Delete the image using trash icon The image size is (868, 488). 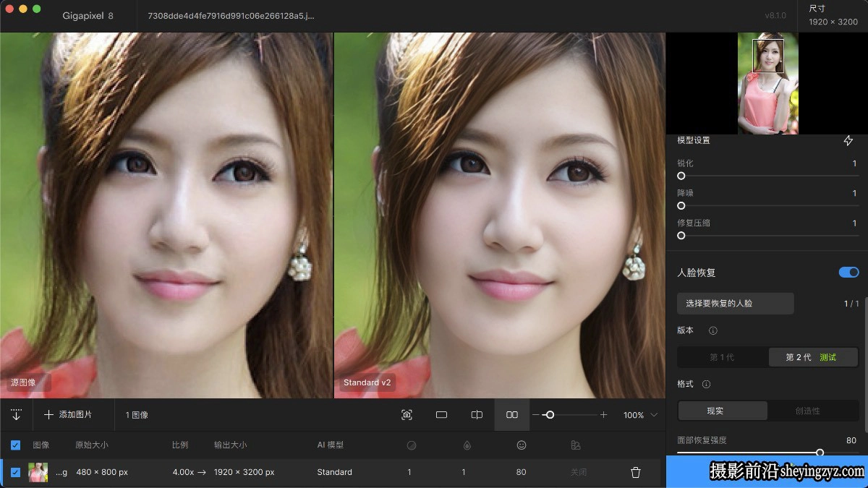(636, 472)
